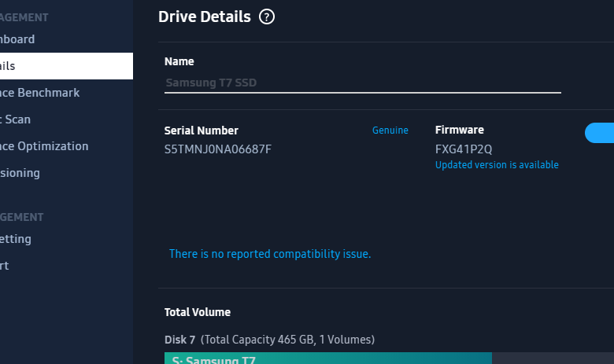614x364 pixels.
Task: Click firmware version FXG41P2Q
Action: click(x=464, y=149)
